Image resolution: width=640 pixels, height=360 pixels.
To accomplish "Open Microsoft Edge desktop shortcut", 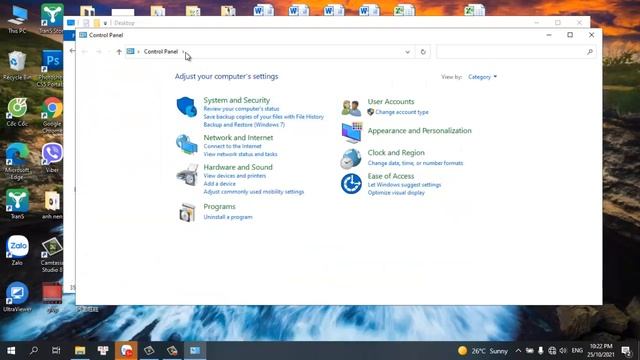I will [17, 162].
